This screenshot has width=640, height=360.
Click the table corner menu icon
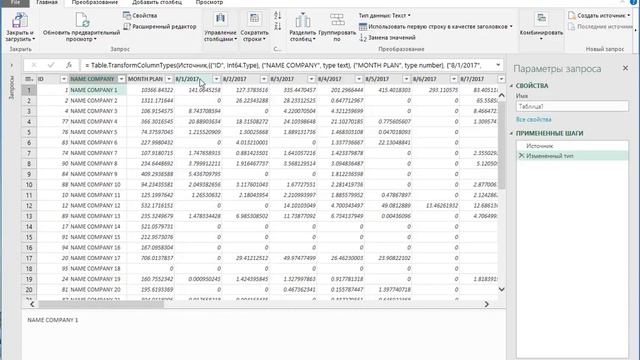tap(29, 79)
